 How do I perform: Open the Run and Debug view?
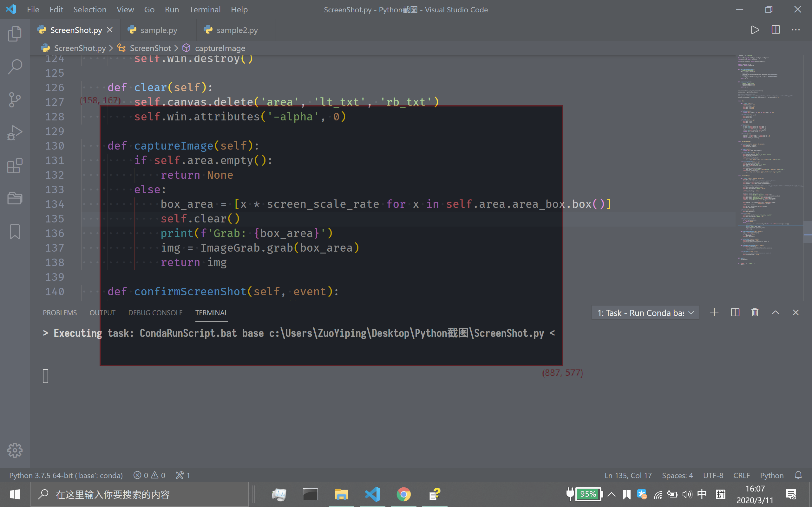[x=15, y=132]
